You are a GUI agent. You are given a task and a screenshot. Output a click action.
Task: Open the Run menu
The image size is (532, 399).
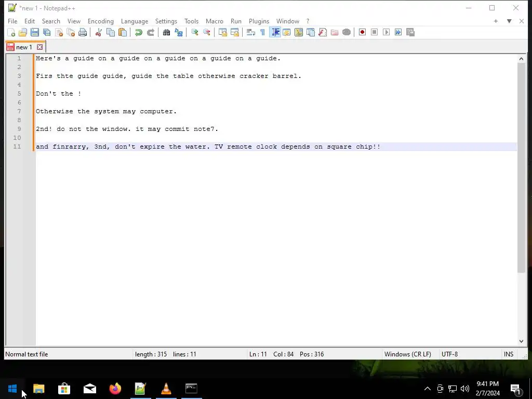coord(236,21)
